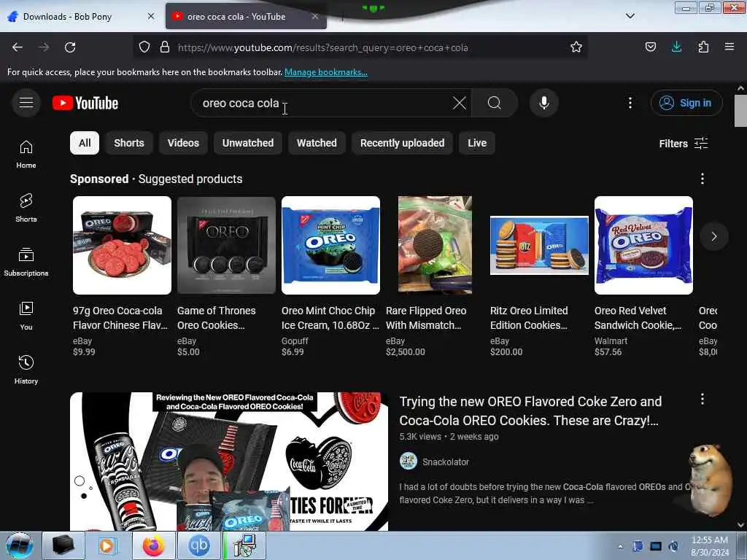The width and height of the screenshot is (747, 560).
Task: Click the magnifier search button
Action: tap(494, 103)
